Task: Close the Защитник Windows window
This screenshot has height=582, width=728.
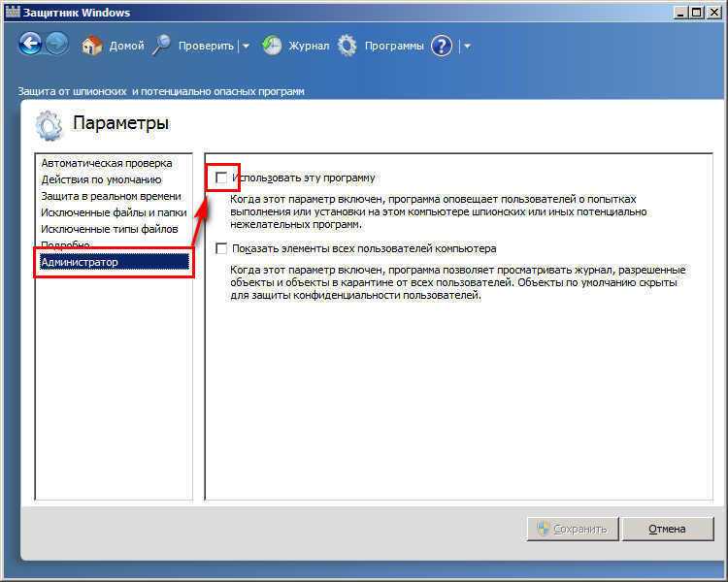Action: coord(713,13)
